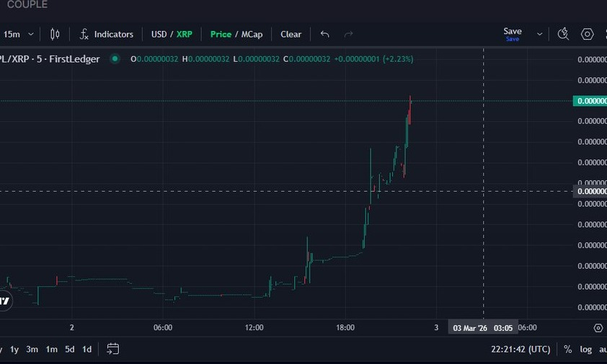This screenshot has width=607, height=364.
Task: Clear the chart drawings
Action: [x=291, y=35]
